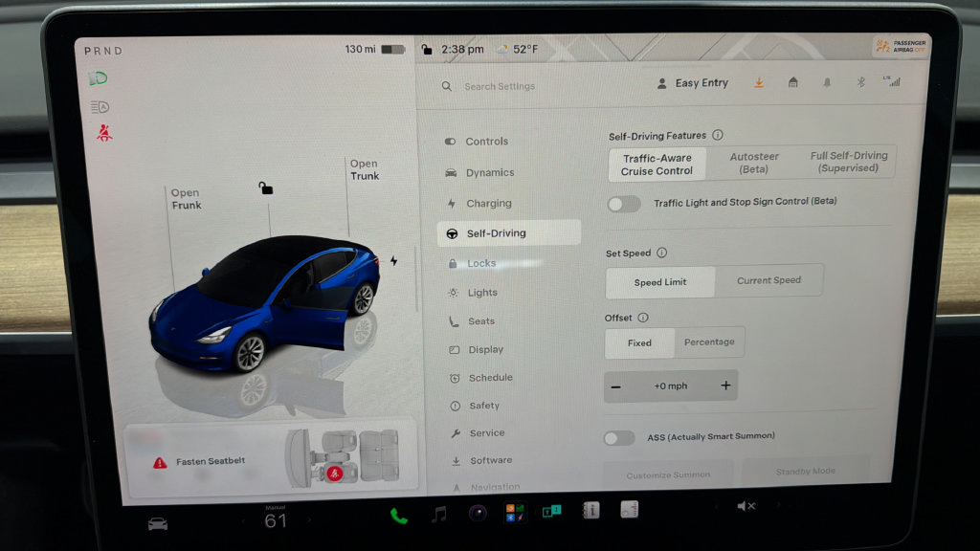The image size is (980, 551).
Task: Open the energy chart app icon
Action: click(x=630, y=509)
